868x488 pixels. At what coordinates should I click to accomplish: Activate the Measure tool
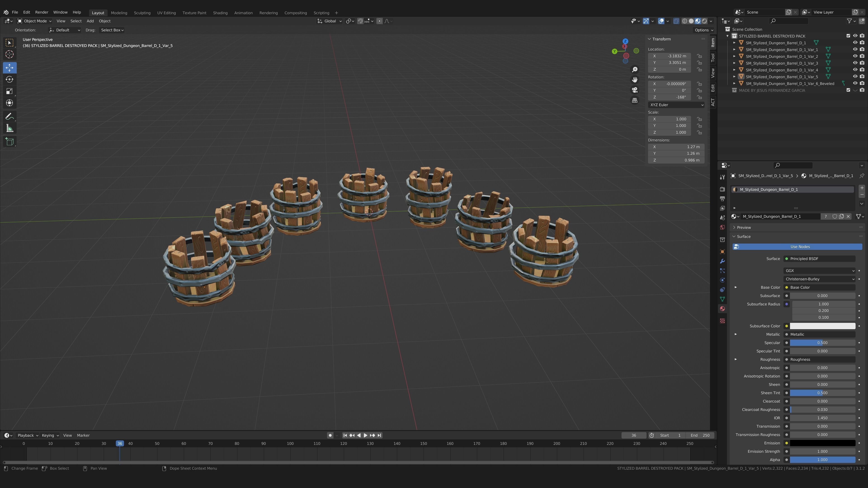(x=9, y=128)
